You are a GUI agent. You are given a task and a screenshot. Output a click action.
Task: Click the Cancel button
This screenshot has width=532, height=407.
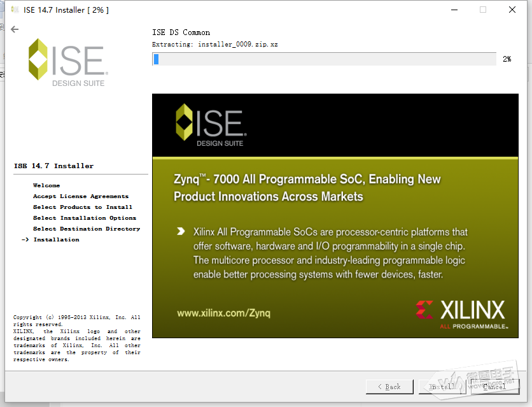tap(495, 387)
